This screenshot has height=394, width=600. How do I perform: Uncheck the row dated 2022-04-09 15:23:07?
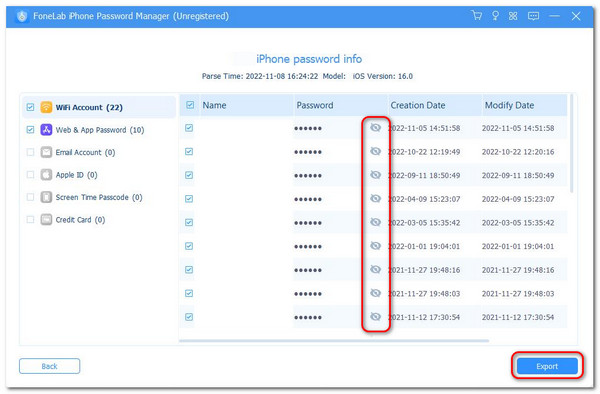tap(189, 199)
